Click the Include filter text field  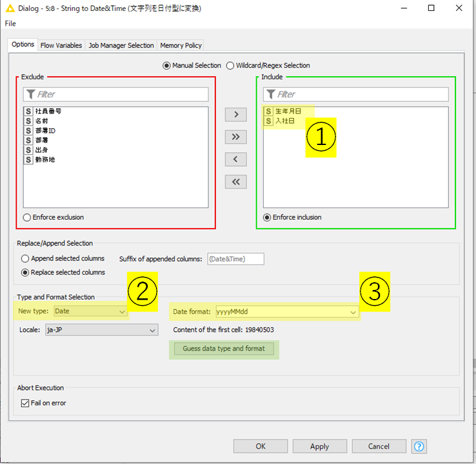click(x=356, y=94)
